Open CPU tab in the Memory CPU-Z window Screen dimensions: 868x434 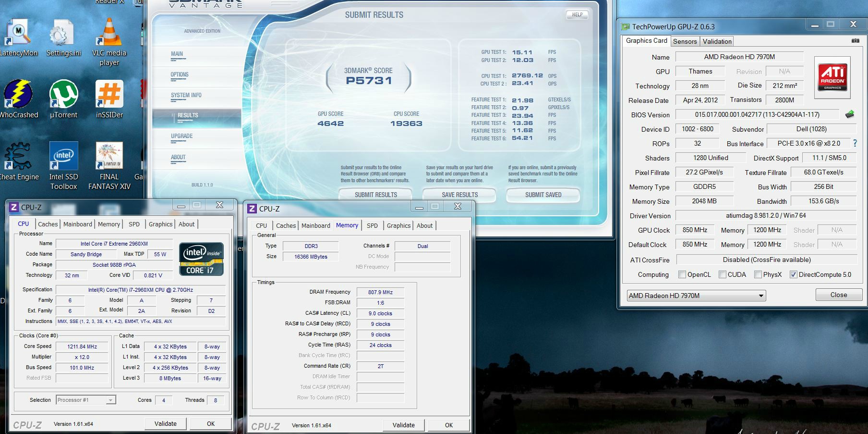point(261,225)
